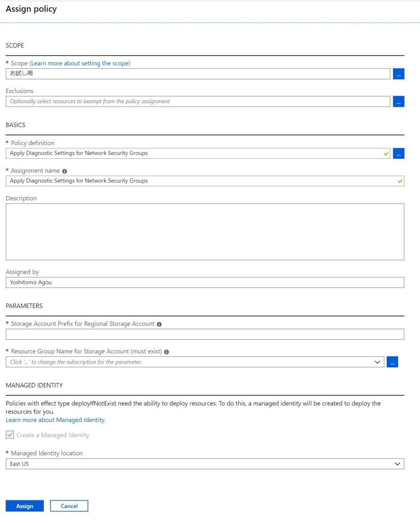This screenshot has height=523, width=420.
Task: Click the Assign button
Action: (24, 506)
